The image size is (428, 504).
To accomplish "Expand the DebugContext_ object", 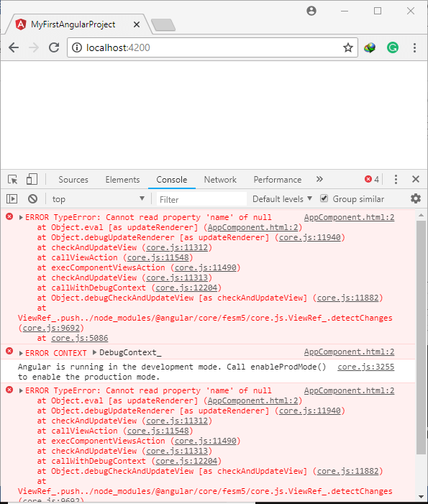I will click(x=94, y=352).
